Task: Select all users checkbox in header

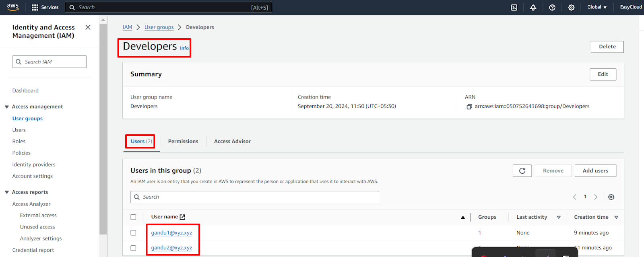Action: 133,217
